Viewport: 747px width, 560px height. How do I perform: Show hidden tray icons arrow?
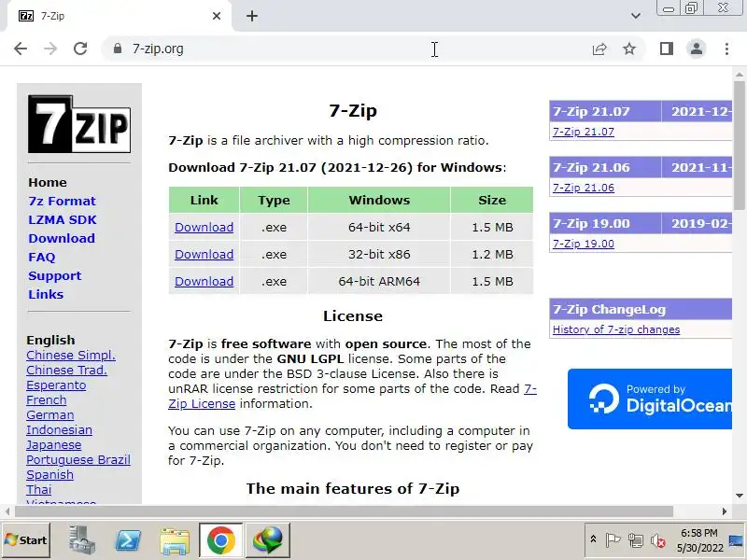click(x=593, y=539)
